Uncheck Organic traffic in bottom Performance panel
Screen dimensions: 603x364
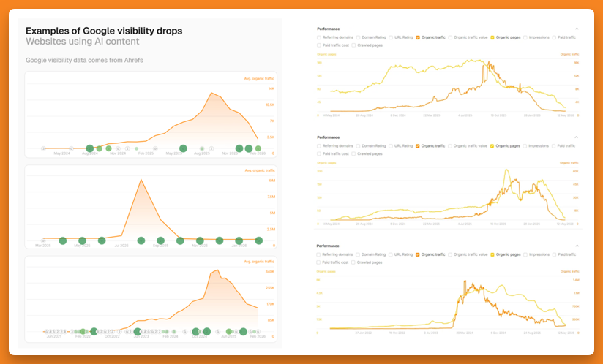tap(417, 254)
